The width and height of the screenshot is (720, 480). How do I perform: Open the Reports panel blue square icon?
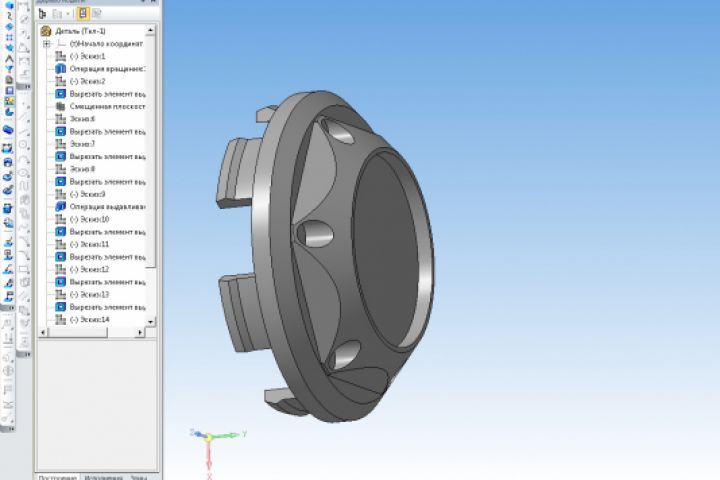coord(8,90)
